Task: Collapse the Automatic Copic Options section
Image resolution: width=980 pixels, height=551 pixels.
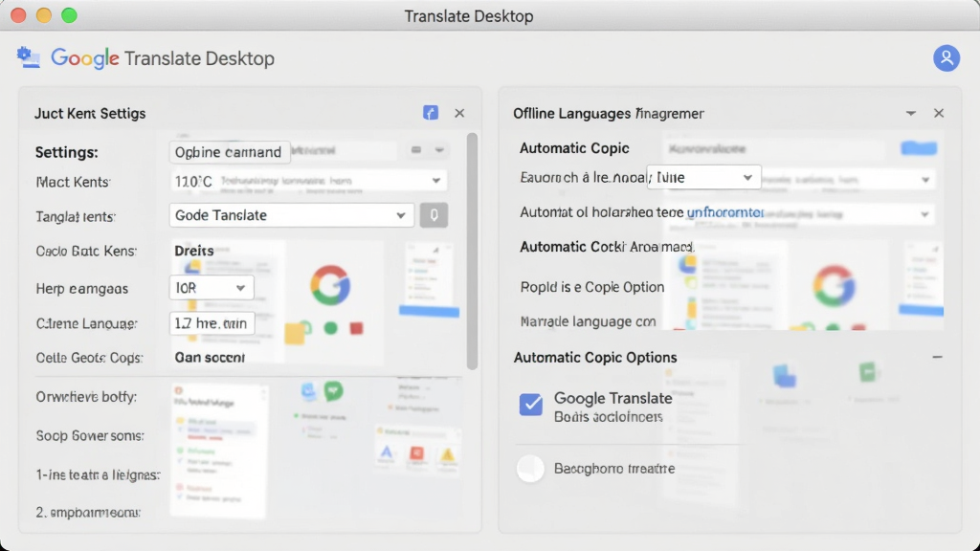Action: (x=937, y=357)
